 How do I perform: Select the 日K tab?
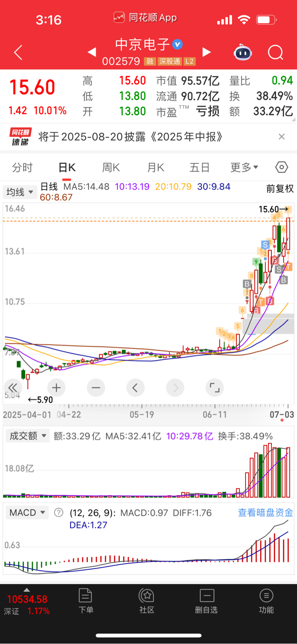coord(67,167)
